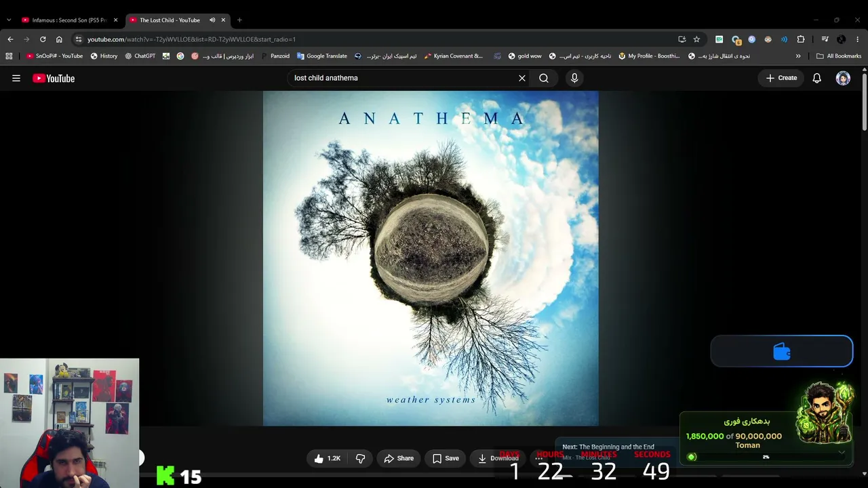
Task: Click Next: The Beginning and the End
Action: pyautogui.click(x=608, y=447)
